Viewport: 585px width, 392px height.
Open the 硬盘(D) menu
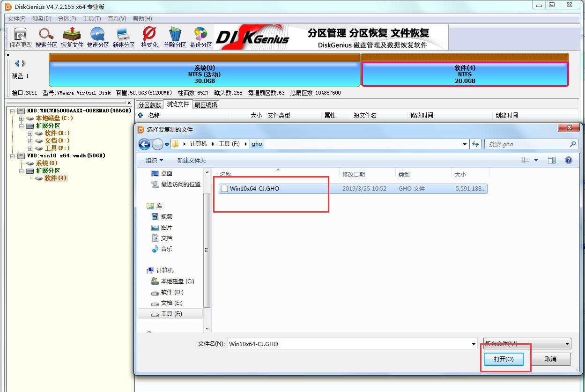coord(42,19)
